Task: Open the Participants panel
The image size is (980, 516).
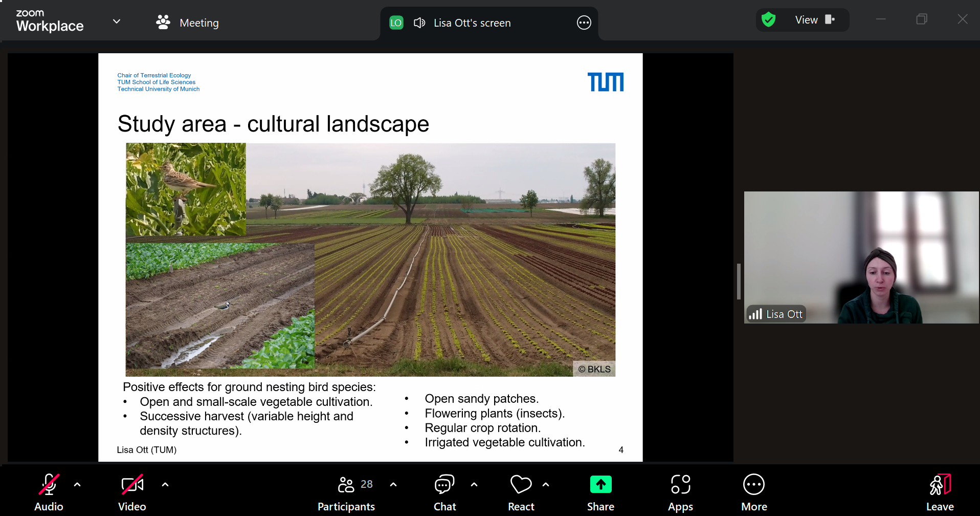Action: pos(346,492)
